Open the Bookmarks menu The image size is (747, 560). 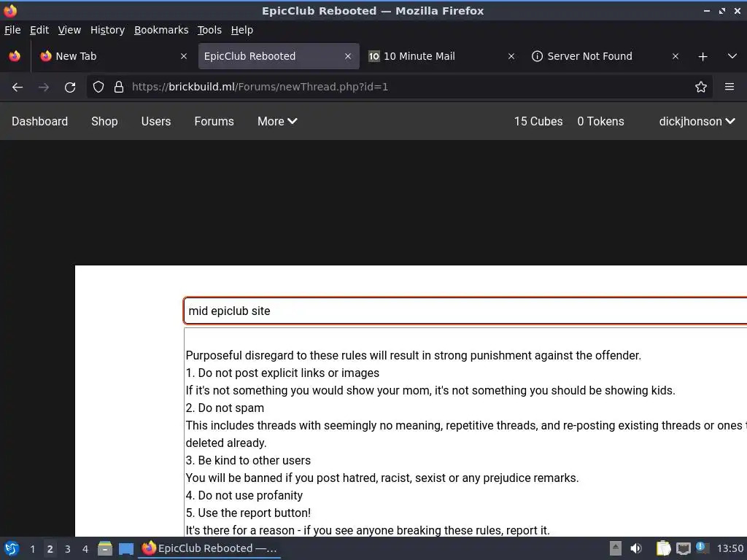[161, 30]
